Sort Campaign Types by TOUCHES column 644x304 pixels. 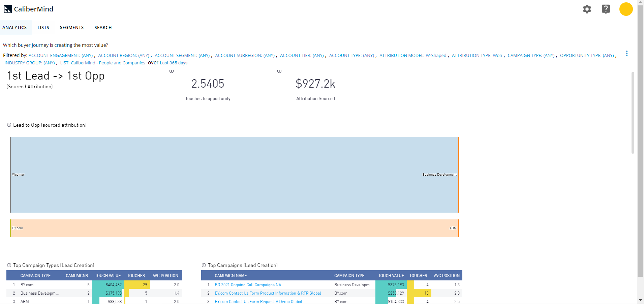[x=136, y=276]
